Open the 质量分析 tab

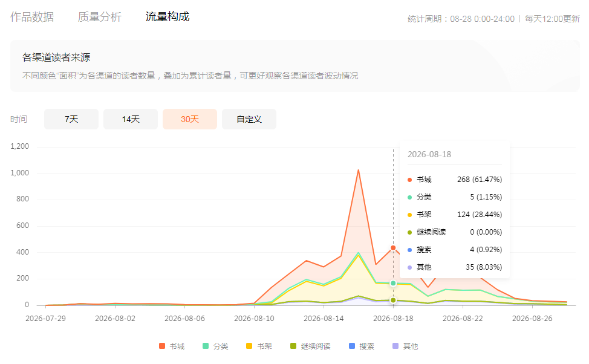point(100,17)
